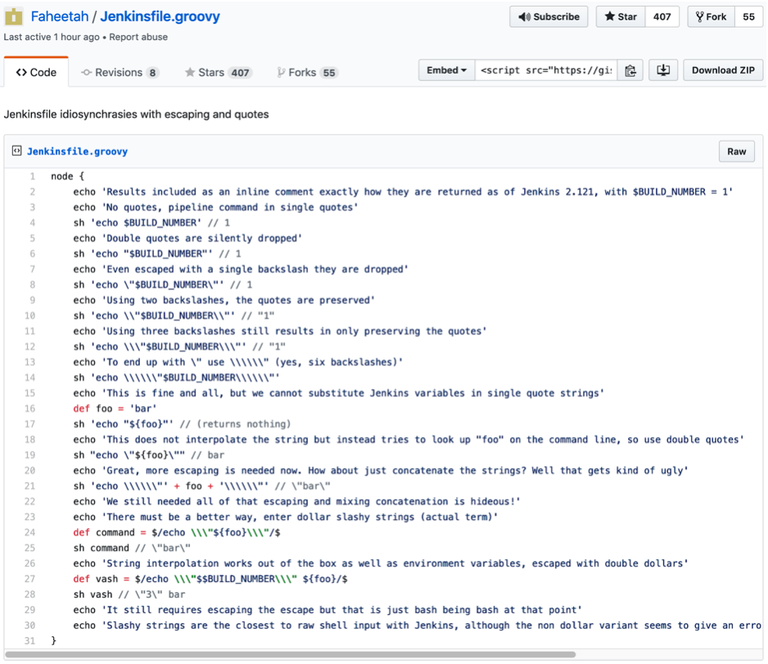Image resolution: width=768 pixels, height=664 pixels.
Task: Open the Jenkinsfile.groovy gist title link
Action: pyautogui.click(x=160, y=17)
